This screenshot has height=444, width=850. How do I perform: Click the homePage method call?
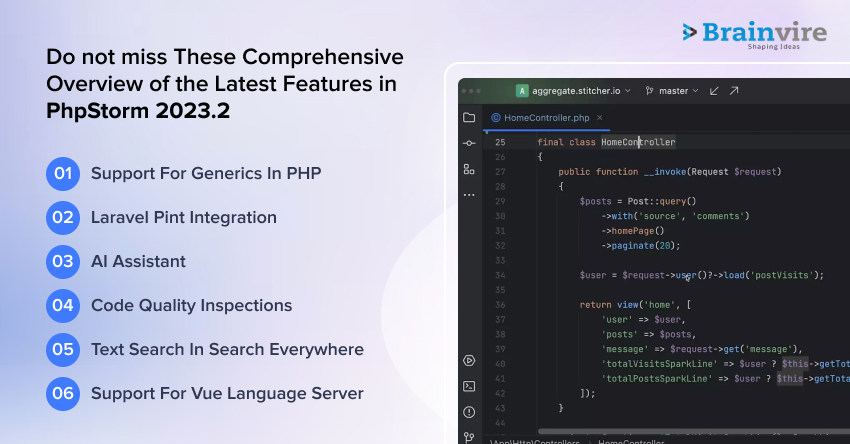(633, 231)
